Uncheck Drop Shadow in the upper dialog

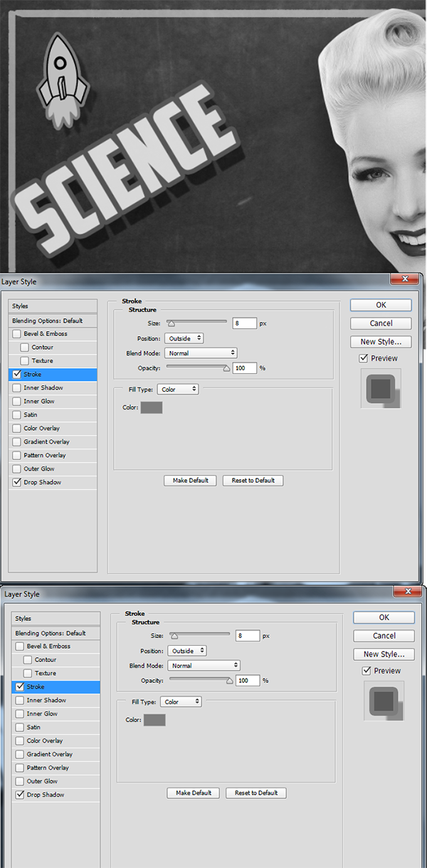click(16, 483)
